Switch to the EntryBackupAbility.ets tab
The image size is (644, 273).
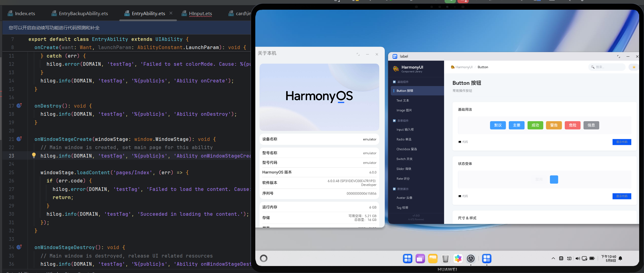(x=80, y=13)
